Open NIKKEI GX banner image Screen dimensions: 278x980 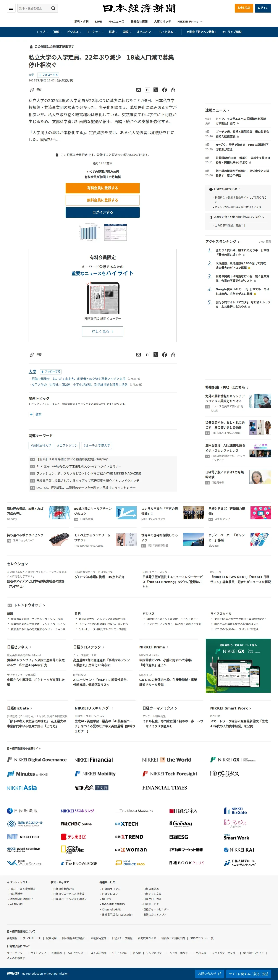(238, 666)
